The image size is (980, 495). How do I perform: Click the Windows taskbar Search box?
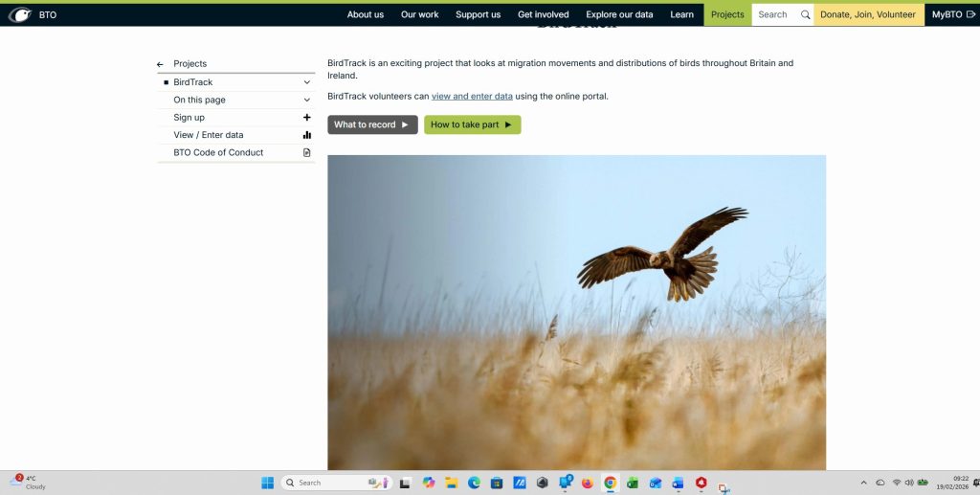coord(336,483)
